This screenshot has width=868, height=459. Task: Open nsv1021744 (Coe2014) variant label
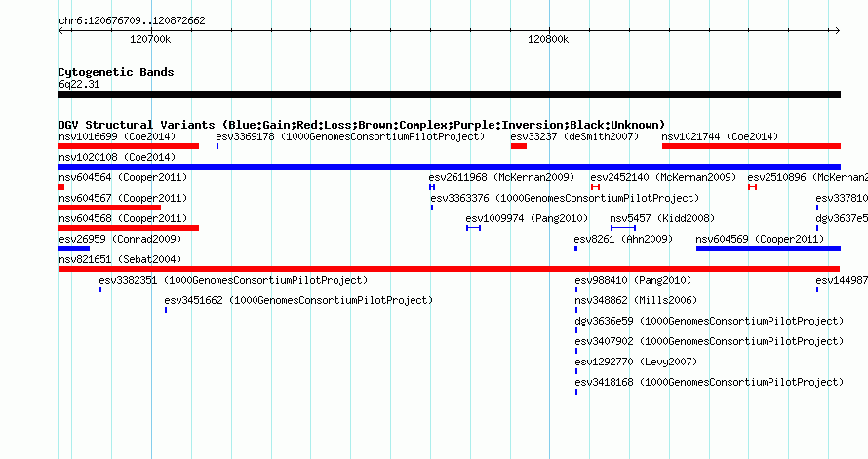(x=720, y=136)
